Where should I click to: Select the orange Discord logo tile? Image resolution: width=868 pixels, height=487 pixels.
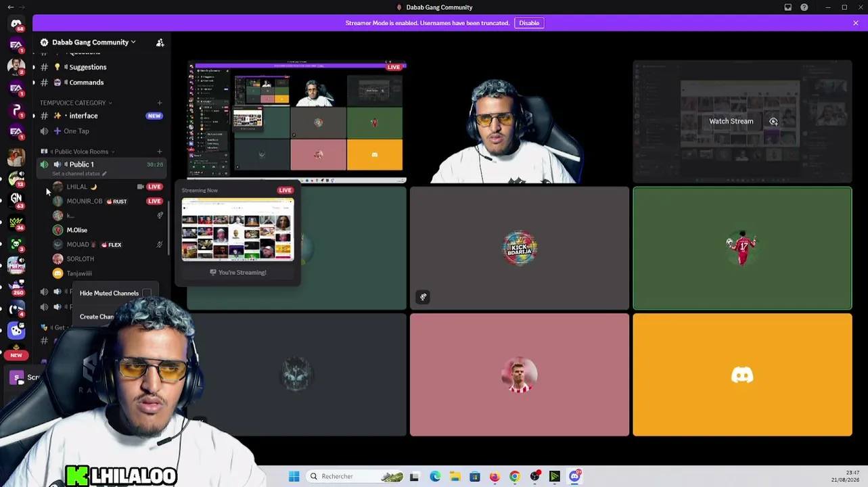[x=742, y=375]
